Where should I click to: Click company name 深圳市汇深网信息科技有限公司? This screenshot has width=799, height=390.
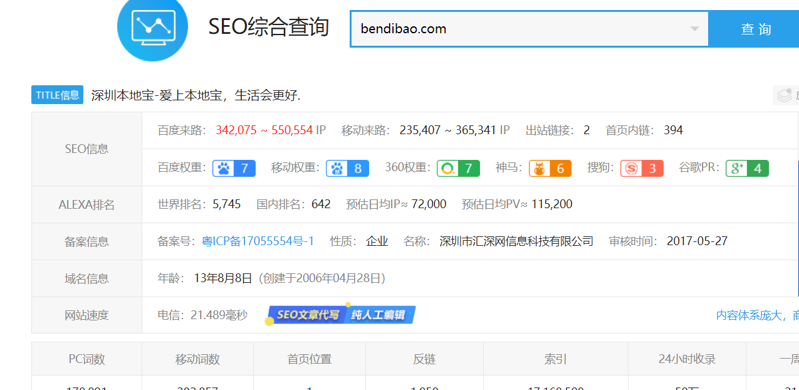516,241
